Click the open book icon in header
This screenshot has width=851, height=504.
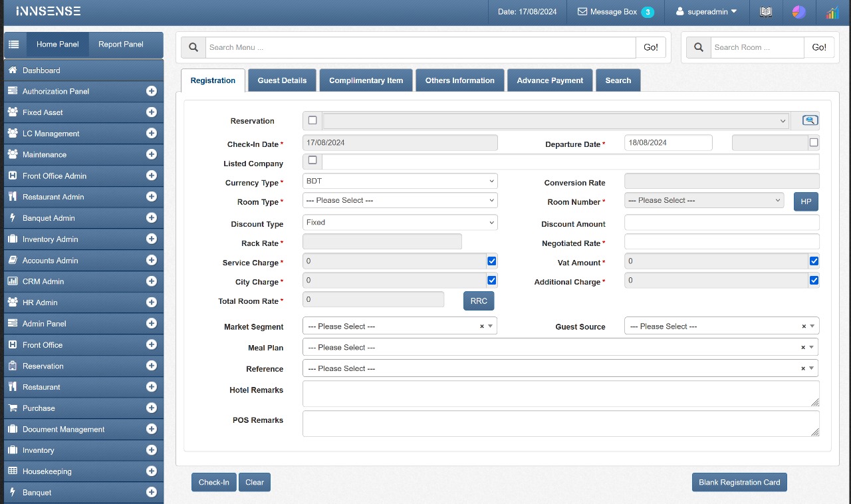point(766,12)
